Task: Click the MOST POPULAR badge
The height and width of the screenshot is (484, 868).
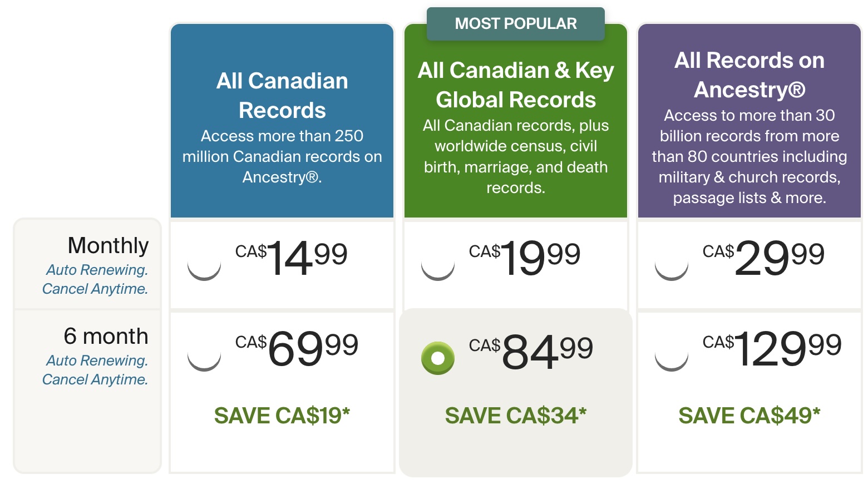Action: tap(516, 24)
